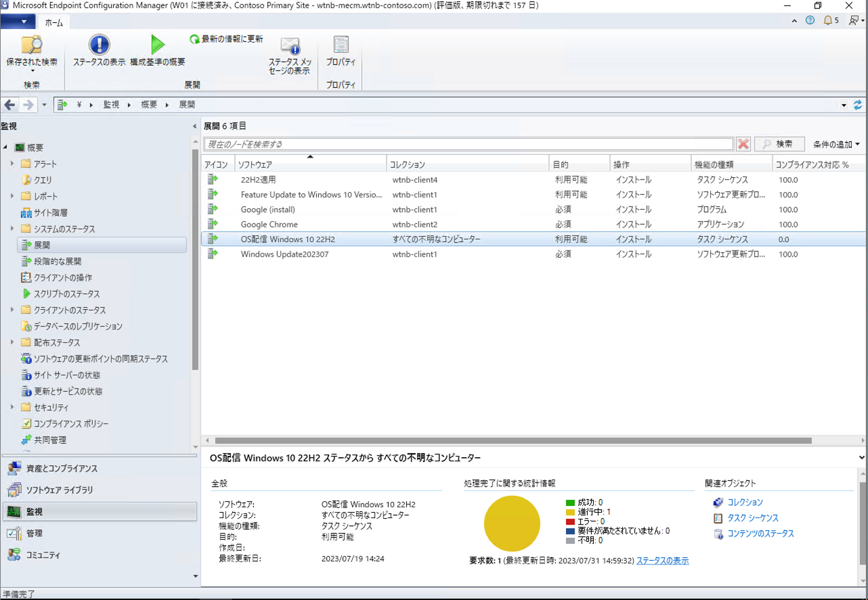Select the Windows Update202307 deployment row
The height and width of the screenshot is (600, 868).
tap(533, 254)
